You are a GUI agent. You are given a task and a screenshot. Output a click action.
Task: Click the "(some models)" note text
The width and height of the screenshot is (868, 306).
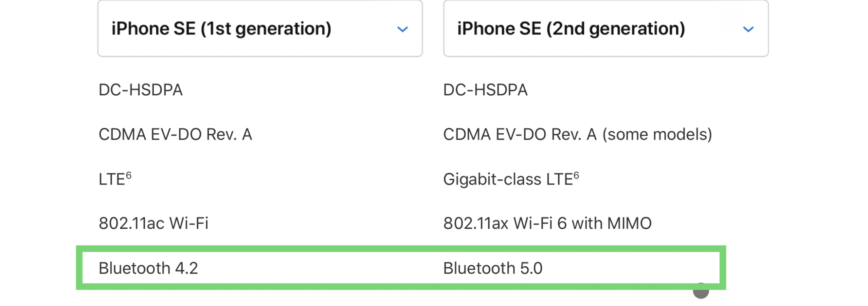(657, 134)
